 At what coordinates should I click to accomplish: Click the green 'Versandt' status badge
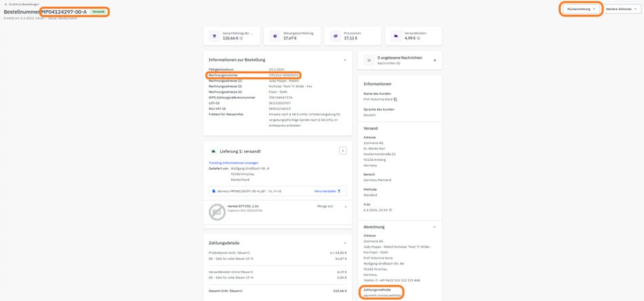[98, 12]
